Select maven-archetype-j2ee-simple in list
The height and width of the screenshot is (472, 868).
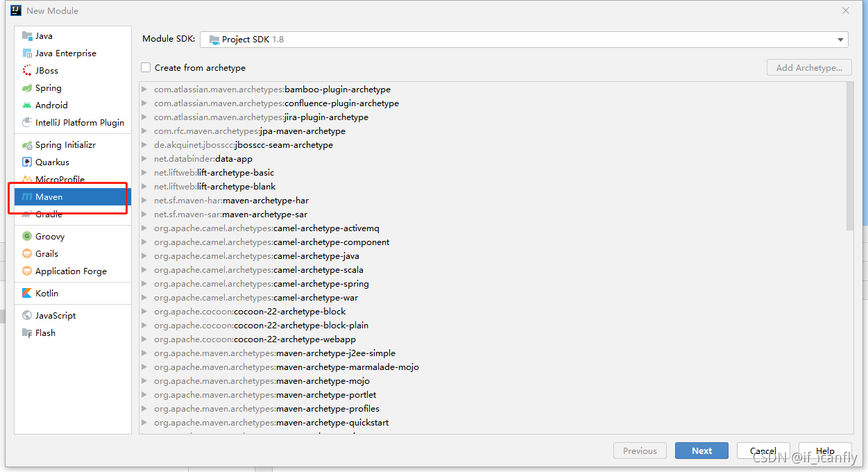(275, 353)
